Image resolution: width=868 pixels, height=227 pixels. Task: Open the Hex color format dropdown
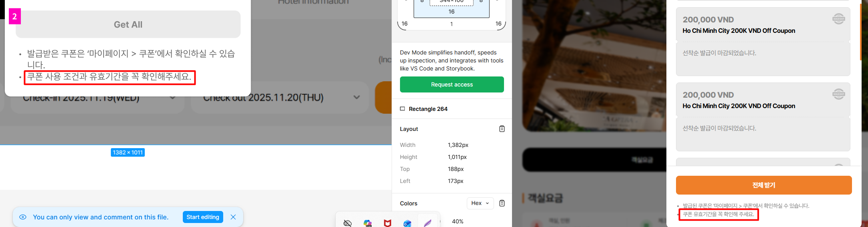pos(480,203)
